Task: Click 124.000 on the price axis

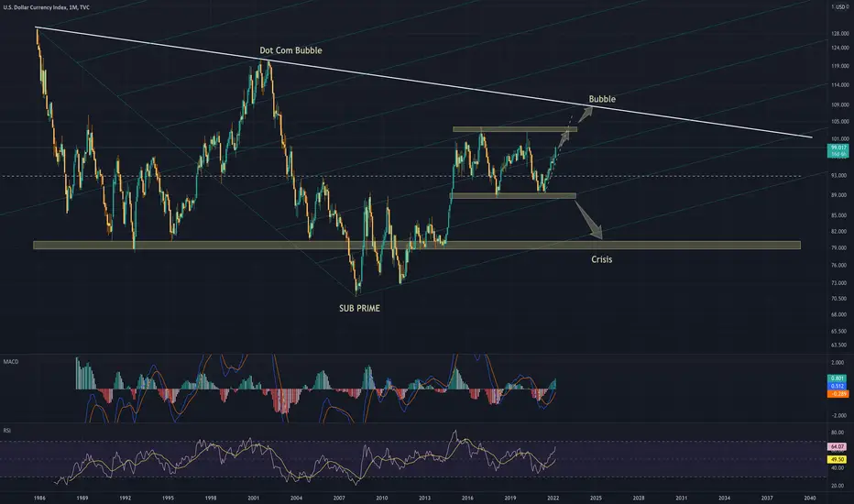Action: [840, 48]
